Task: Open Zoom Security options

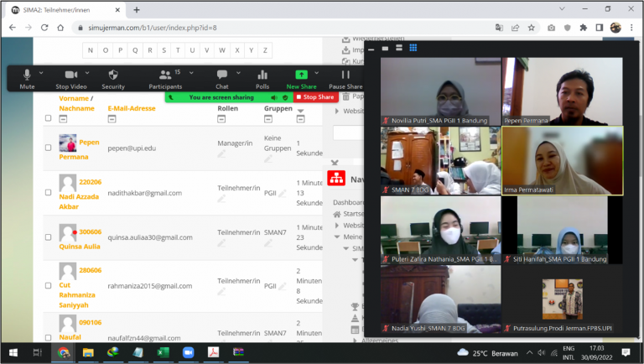Action: coord(113,79)
